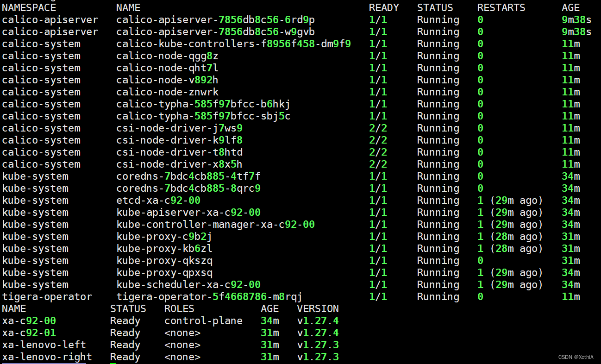The image size is (601, 364).
Task: Click coredns-7bdc4cb885-8qrc9 pod name
Action: click(188, 188)
